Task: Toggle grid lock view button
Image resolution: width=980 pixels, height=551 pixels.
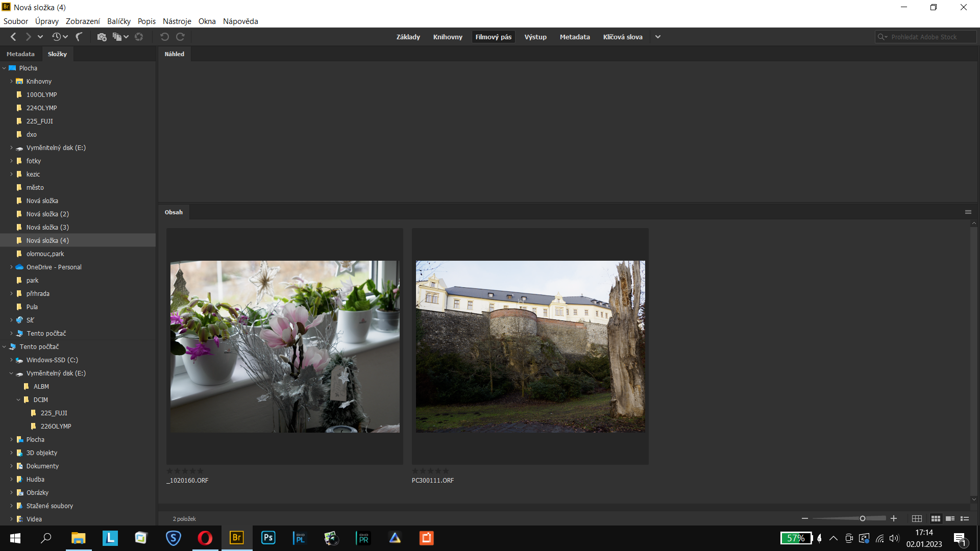Action: (917, 518)
